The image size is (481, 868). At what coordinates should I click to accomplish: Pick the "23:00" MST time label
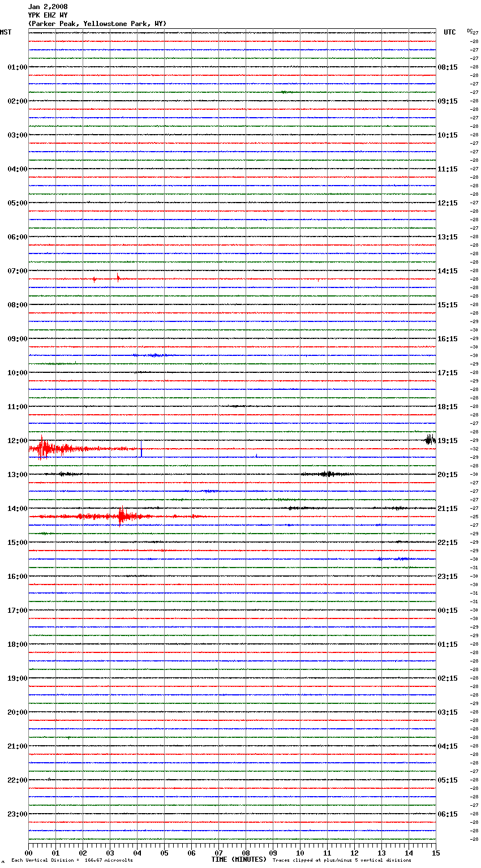[17, 814]
